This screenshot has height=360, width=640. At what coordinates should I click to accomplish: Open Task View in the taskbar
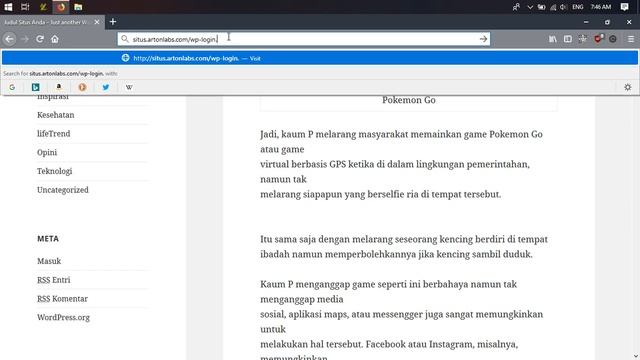click(25, 7)
